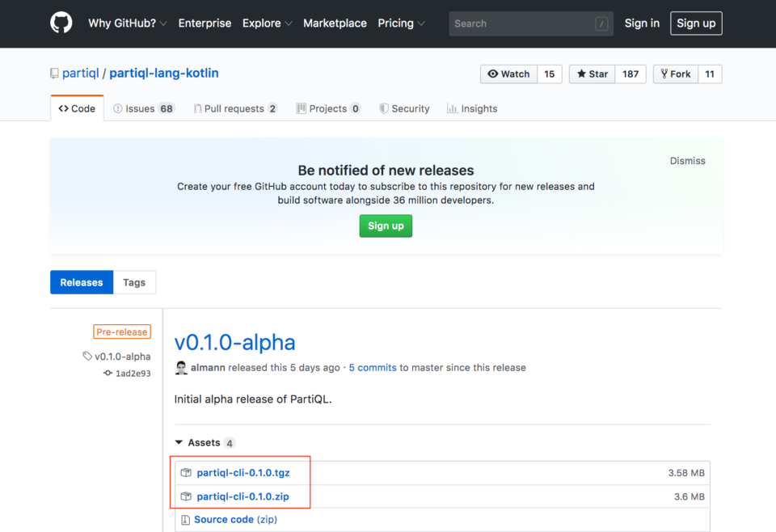Click the tag icon next to v0.1.0-alpha
Image resolution: width=776 pixels, height=532 pixels.
(87, 356)
